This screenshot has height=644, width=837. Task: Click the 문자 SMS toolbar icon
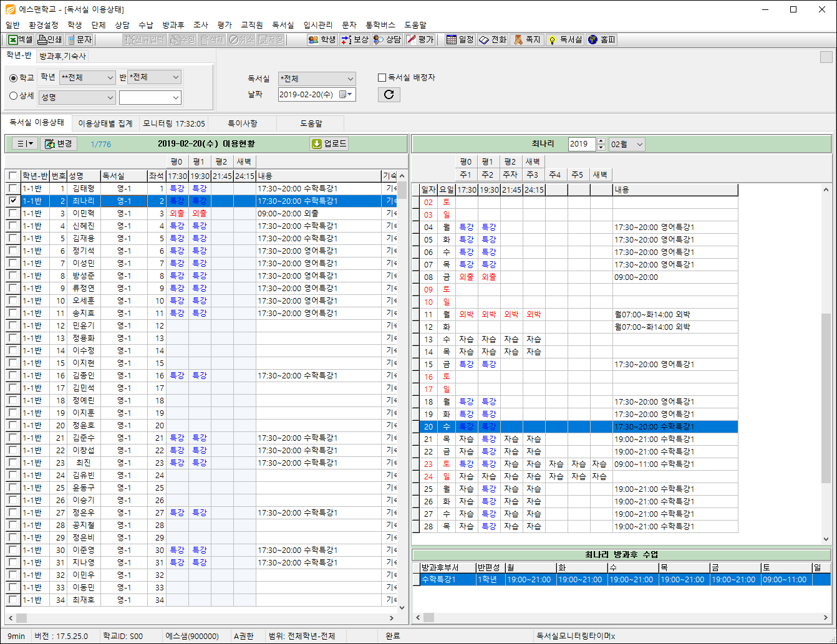tap(80, 39)
